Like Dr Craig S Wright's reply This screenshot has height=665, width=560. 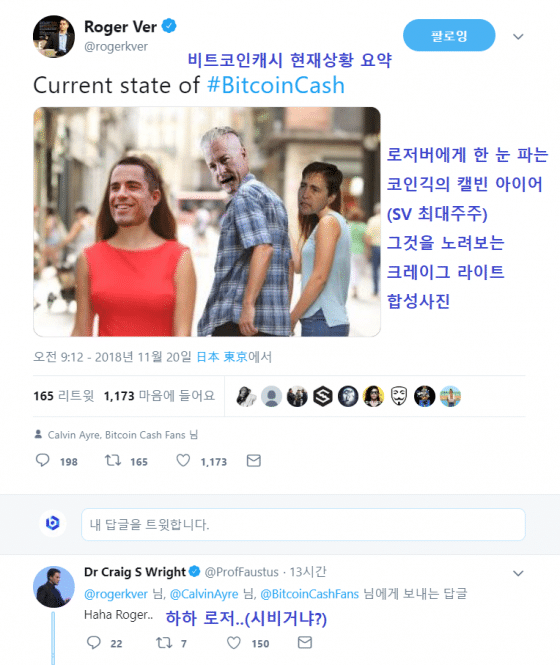[x=234, y=643]
